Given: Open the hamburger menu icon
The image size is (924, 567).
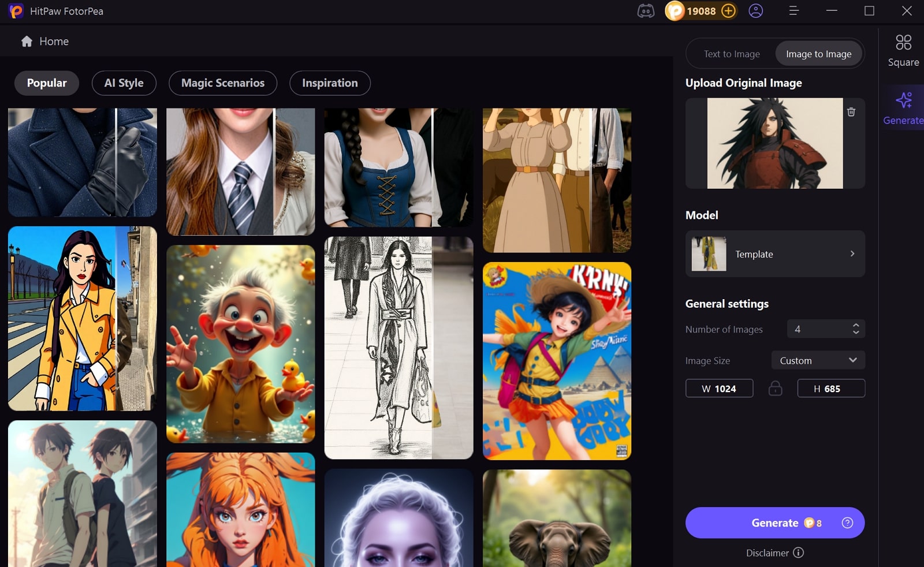Looking at the screenshot, I should point(794,11).
